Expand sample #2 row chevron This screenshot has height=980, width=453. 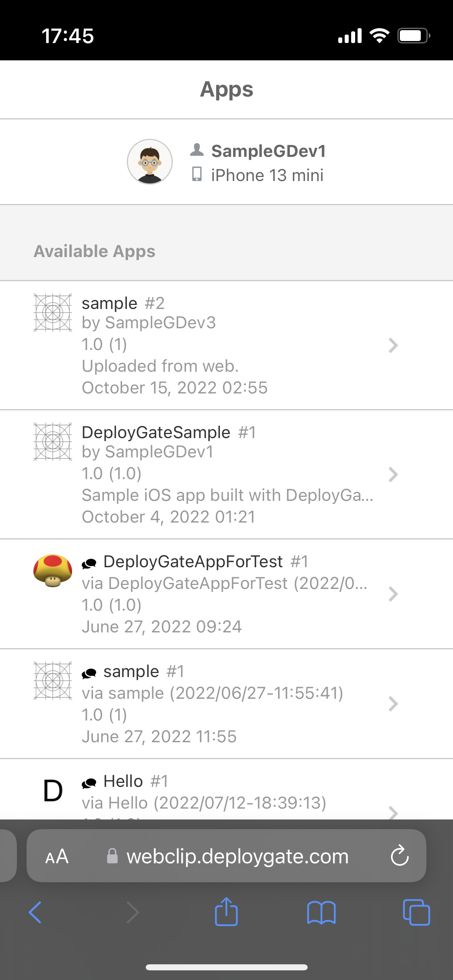click(x=393, y=345)
